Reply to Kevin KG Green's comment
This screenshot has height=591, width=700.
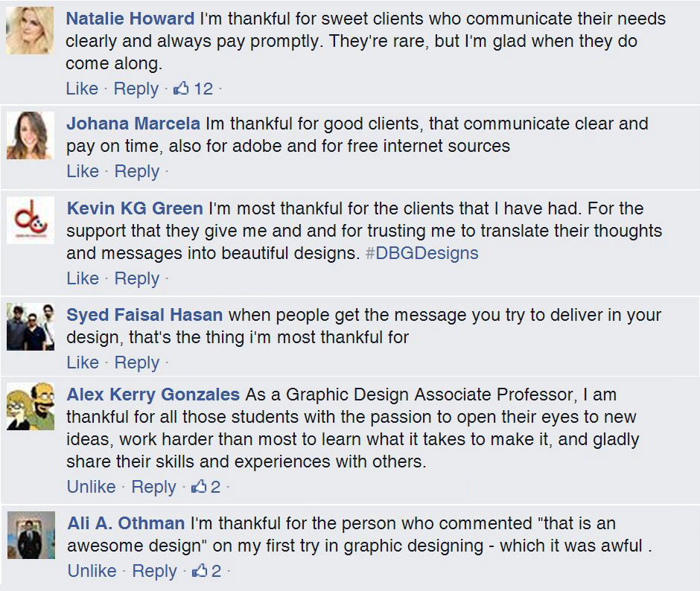137,278
